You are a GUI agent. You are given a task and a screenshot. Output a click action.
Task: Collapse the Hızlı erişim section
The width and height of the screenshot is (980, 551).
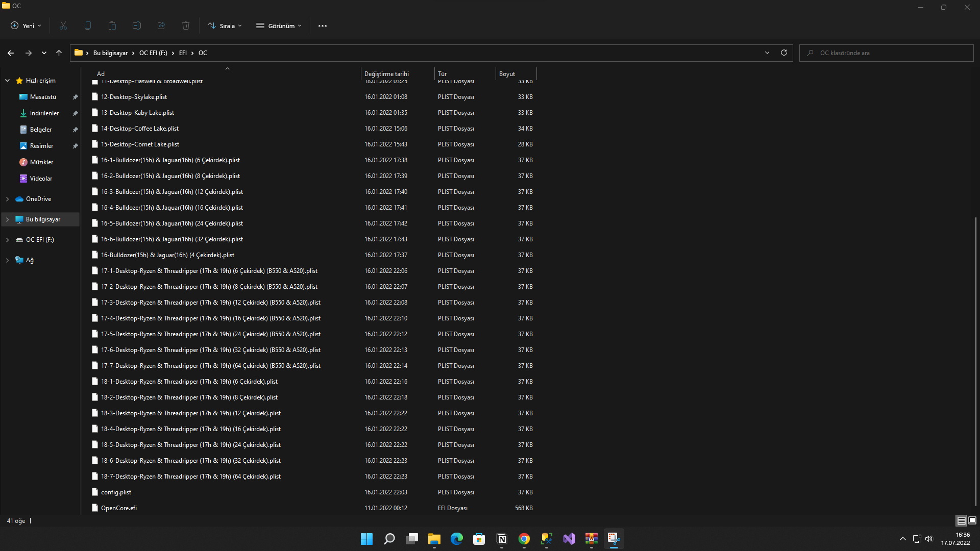(x=8, y=81)
